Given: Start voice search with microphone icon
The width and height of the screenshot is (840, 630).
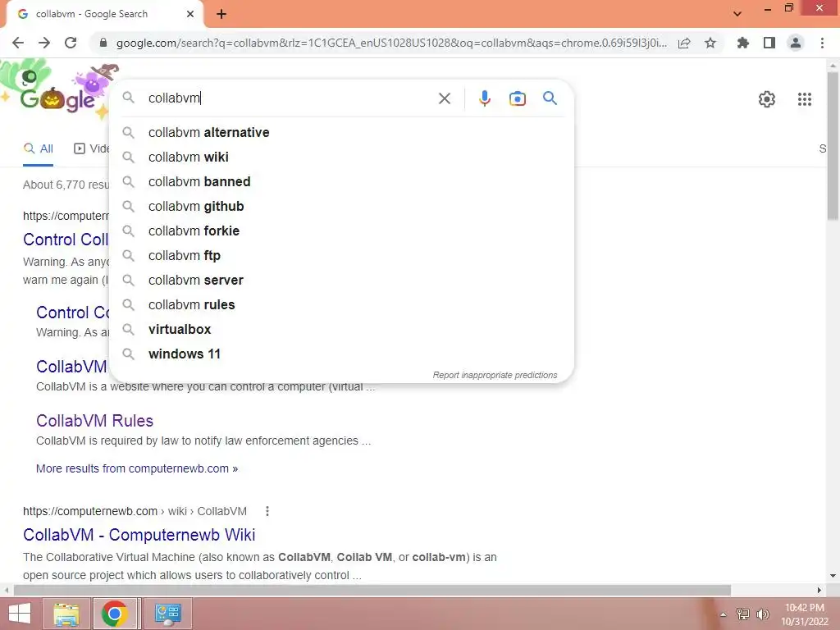Looking at the screenshot, I should coord(484,98).
